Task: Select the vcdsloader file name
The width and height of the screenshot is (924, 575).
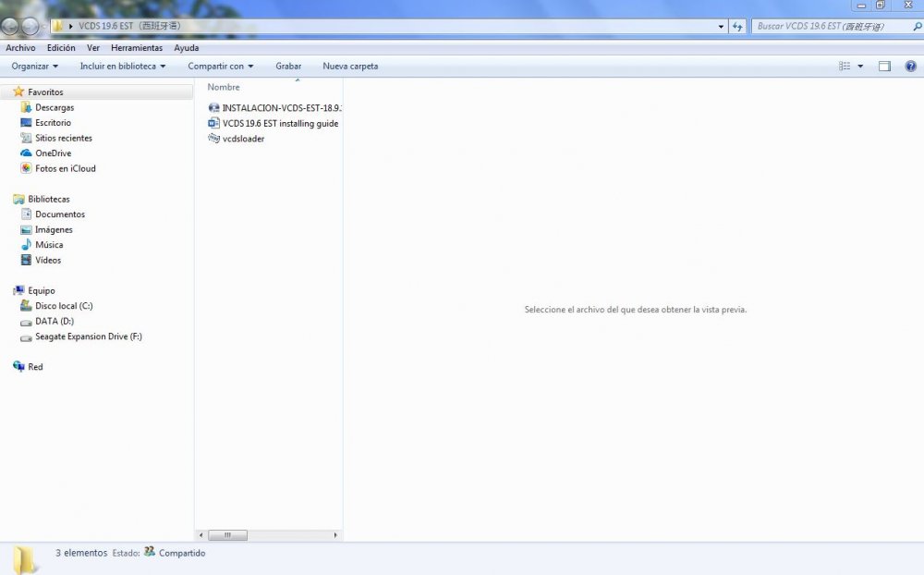Action: [243, 139]
